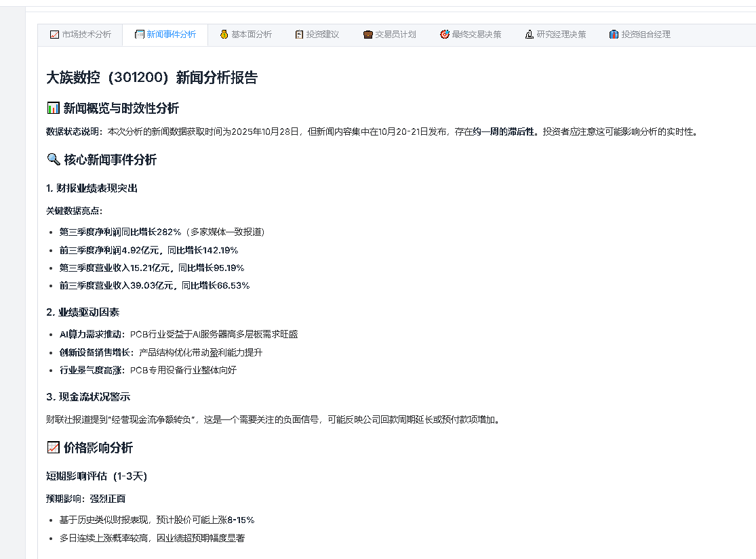Click the bullet AI算力需求推动
Screen dimensions: 756x559
pyautogui.click(x=178, y=335)
